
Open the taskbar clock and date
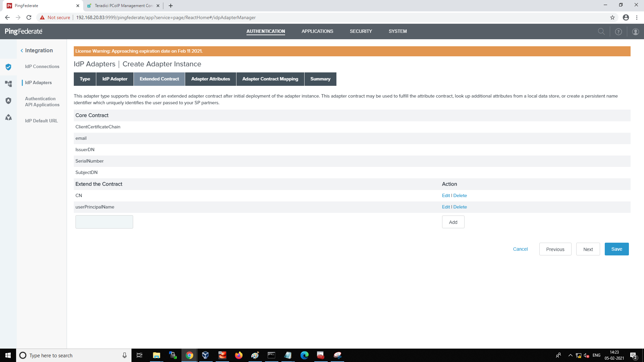(614, 355)
